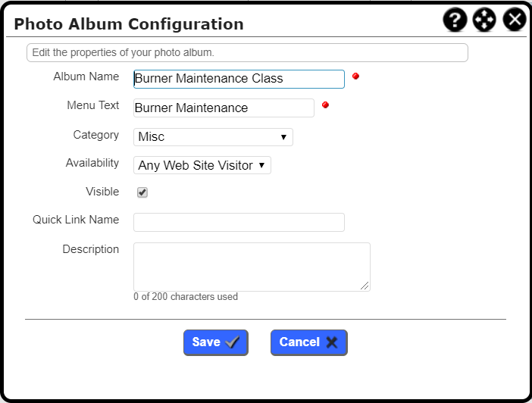Click the X icon on Cancel button
The height and width of the screenshot is (403, 532).
(331, 342)
